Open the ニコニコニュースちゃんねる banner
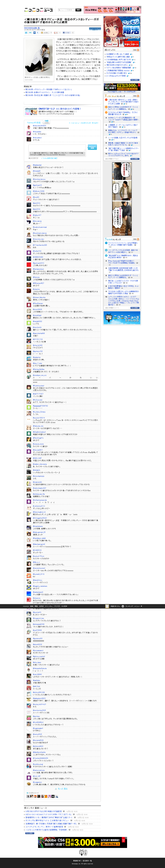Viewport: 165px width, 868px height. coord(122,318)
